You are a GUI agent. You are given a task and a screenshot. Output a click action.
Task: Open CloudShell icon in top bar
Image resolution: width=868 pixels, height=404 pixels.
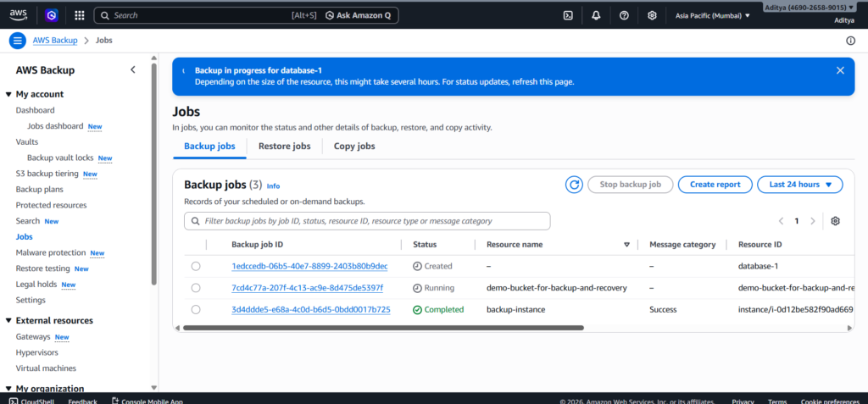point(568,15)
